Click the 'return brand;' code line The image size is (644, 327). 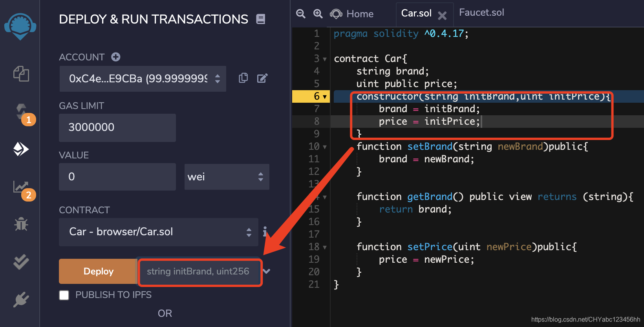pos(415,209)
